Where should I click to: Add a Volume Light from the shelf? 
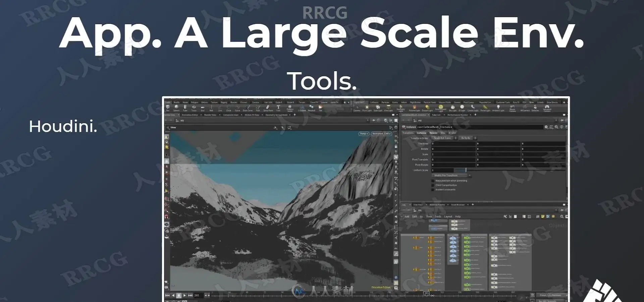pos(414,108)
